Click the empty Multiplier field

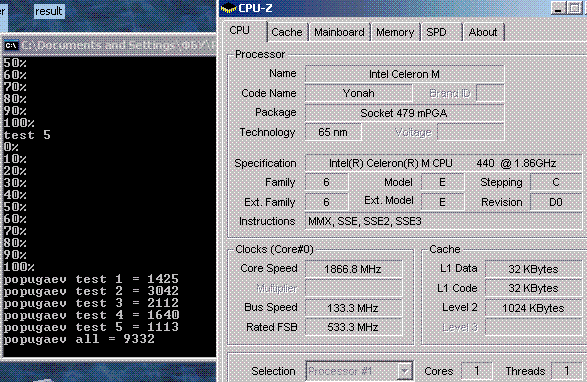coord(353,288)
